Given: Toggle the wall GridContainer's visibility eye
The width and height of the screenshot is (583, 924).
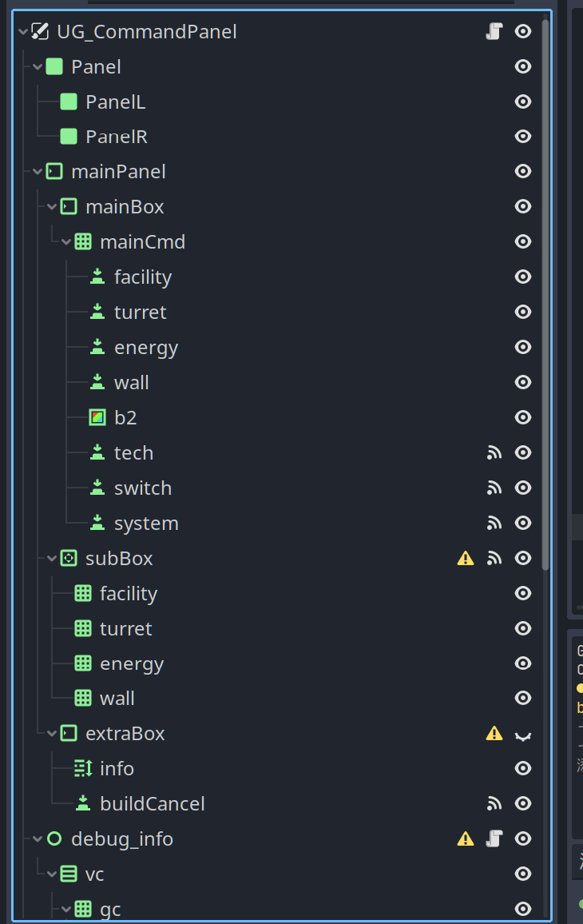Looking at the screenshot, I should 523,698.
